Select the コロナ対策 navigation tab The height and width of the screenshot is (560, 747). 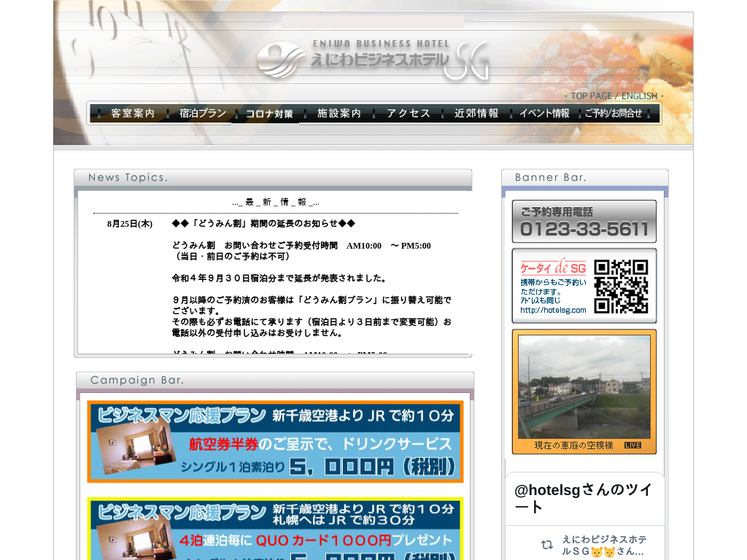tap(270, 114)
